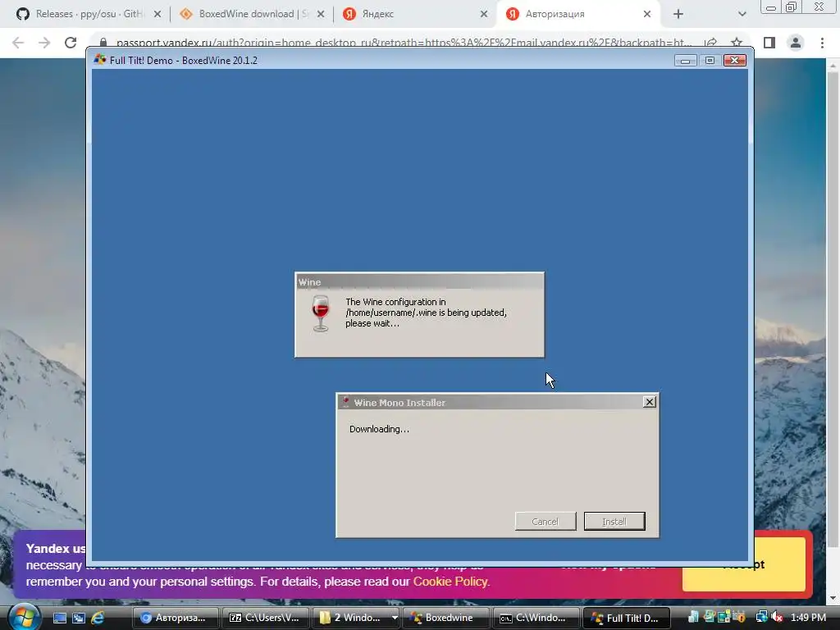Viewport: 840px width, 630px height.
Task: Click the GitHub favicon on first tab
Action: 22,14
